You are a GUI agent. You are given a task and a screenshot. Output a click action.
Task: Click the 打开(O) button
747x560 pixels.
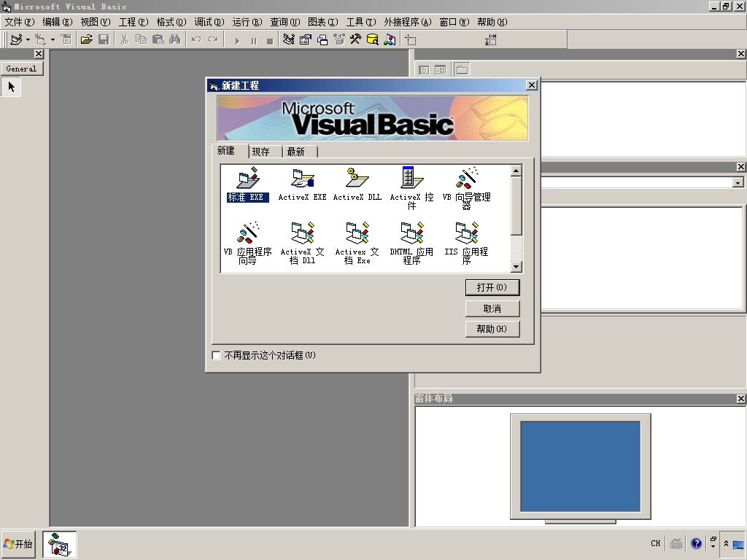tap(492, 287)
